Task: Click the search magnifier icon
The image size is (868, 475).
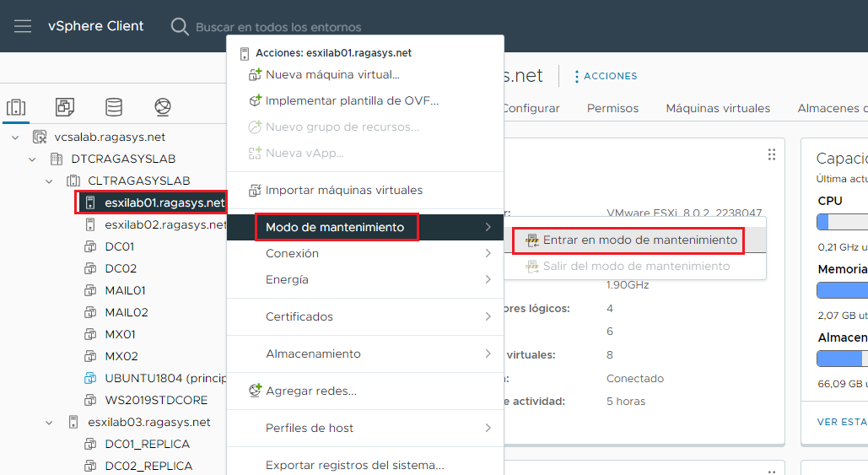Action: [180, 26]
